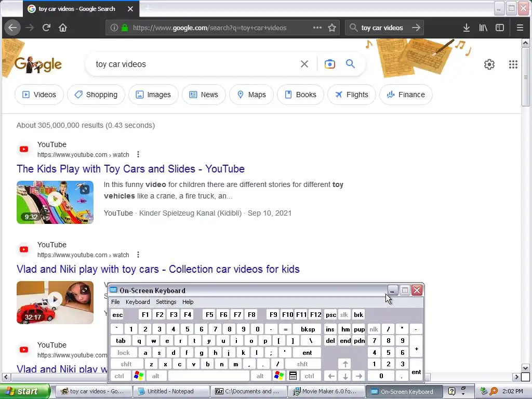Click left Windows key on On-Screen Keyboard
This screenshot has width=532, height=399.
pos(139,376)
